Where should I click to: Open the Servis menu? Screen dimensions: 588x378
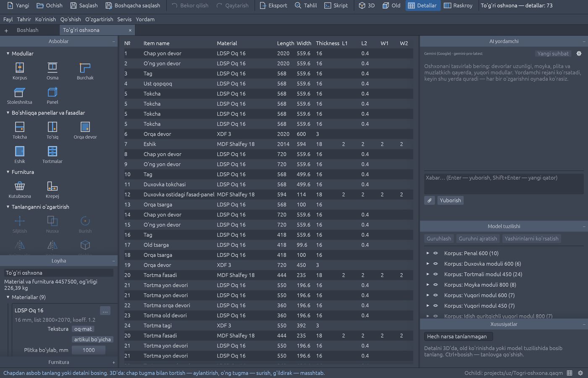click(x=124, y=19)
